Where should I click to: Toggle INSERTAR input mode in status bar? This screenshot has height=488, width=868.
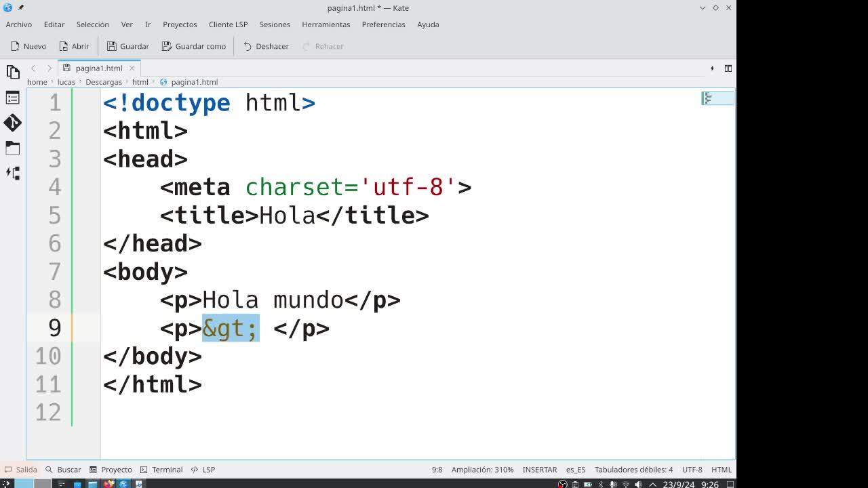539,470
